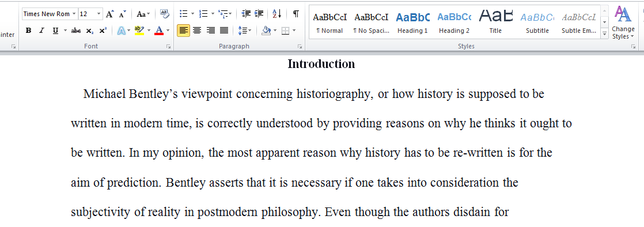644x227 pixels.
Task: Open the Styles pane launcher
Action: click(x=633, y=47)
